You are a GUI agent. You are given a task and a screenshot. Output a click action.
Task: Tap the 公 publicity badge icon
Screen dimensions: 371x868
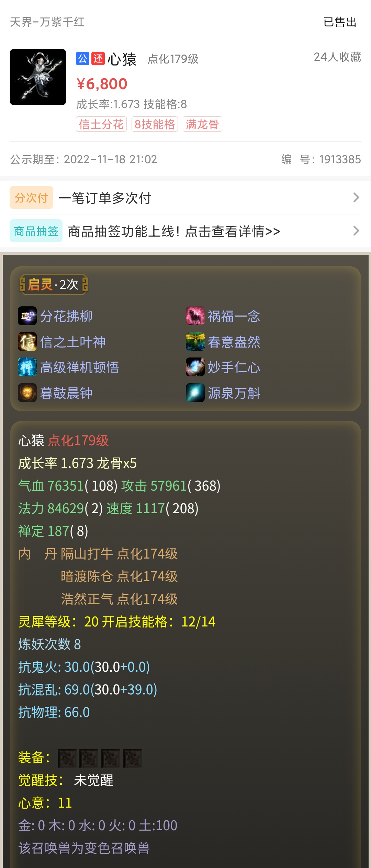point(83,59)
